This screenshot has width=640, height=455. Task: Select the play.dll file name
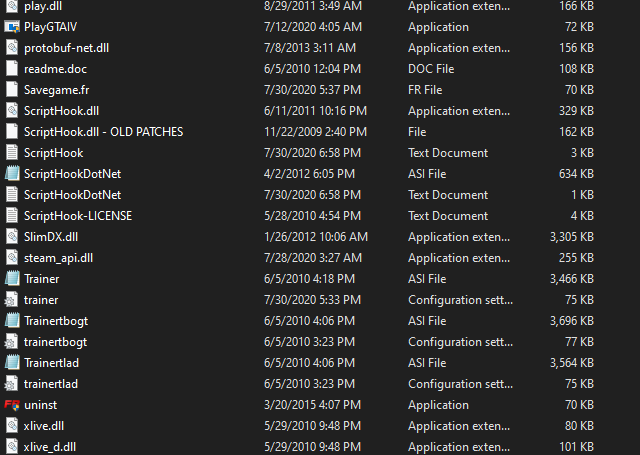tap(42, 6)
